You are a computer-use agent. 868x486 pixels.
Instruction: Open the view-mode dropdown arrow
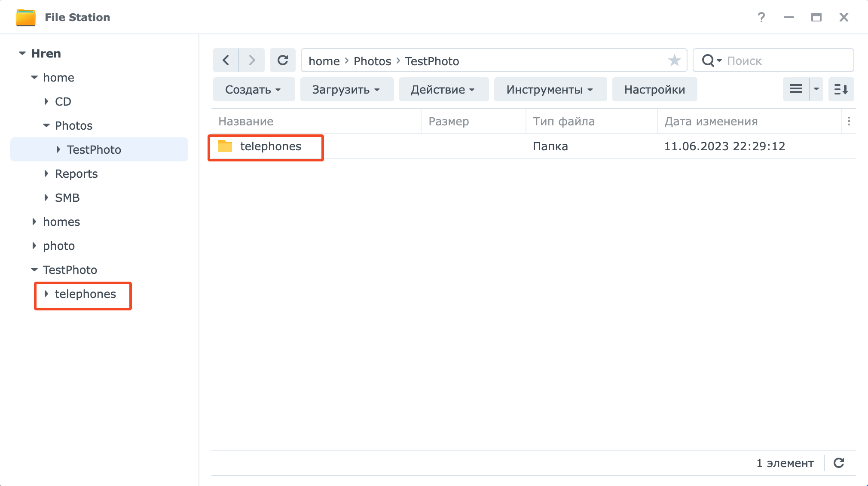point(816,89)
